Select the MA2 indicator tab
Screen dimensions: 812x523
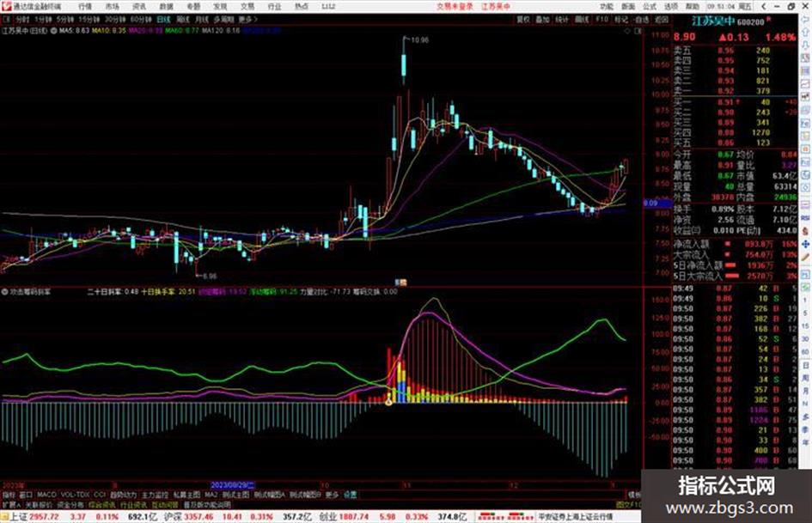[x=211, y=495]
